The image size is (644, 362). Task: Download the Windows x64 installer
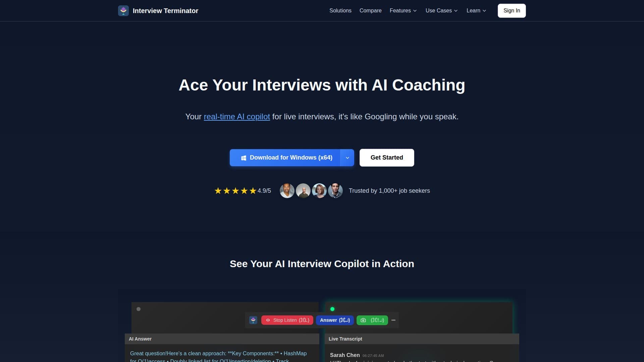click(285, 158)
